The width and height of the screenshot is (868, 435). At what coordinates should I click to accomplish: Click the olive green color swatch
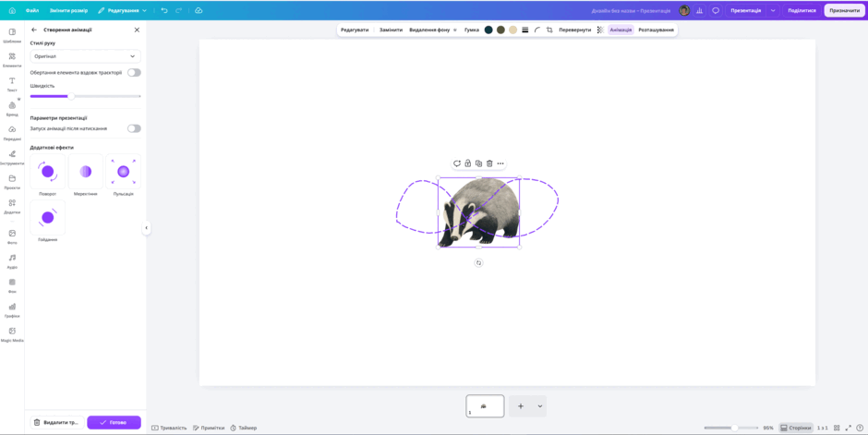pyautogui.click(x=500, y=30)
